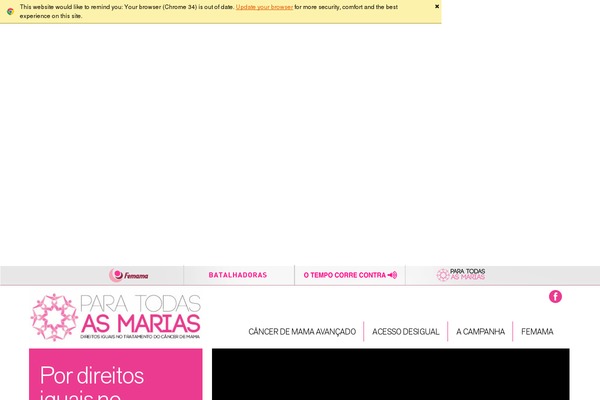Click the Para Todas as Marias main logo

116,317
